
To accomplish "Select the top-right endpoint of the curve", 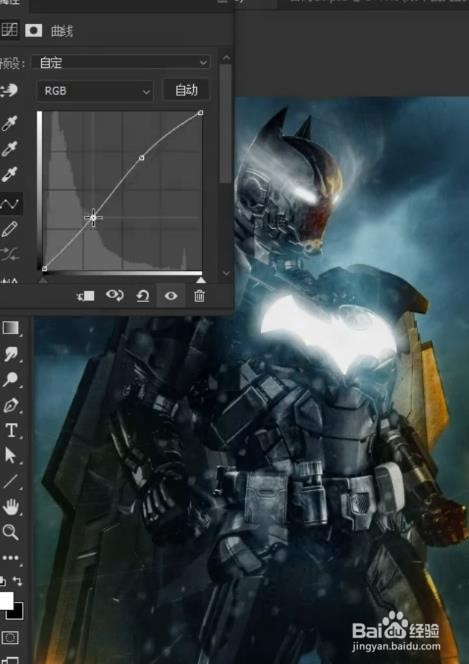I will (201, 113).
